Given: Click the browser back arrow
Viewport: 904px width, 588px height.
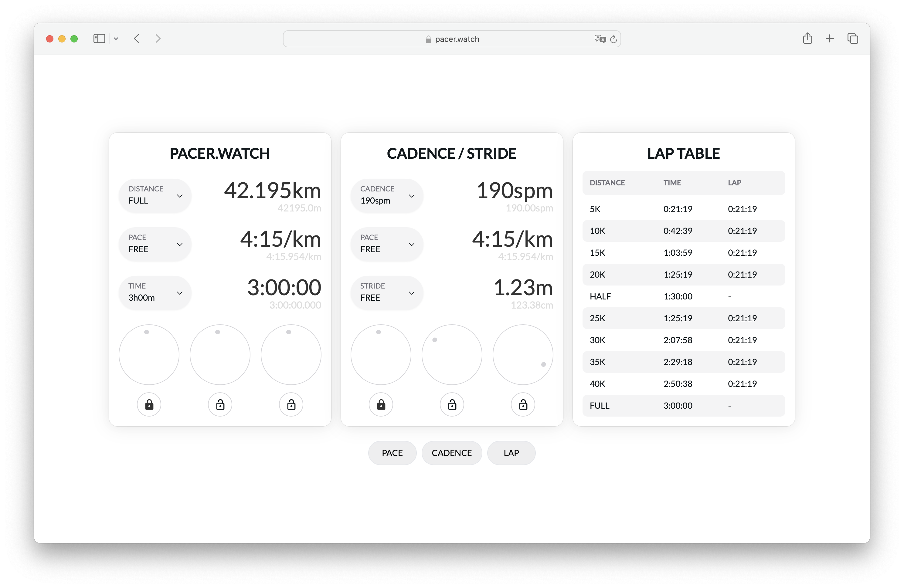Looking at the screenshot, I should coord(136,38).
